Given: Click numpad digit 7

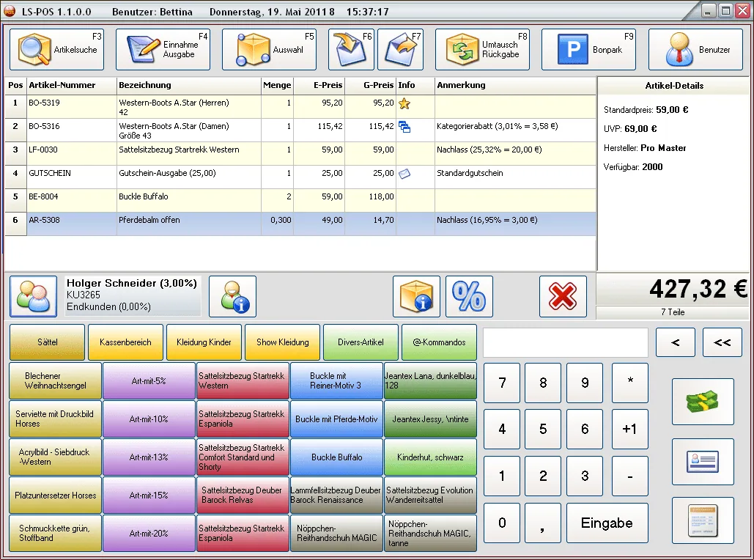Looking at the screenshot, I should click(x=501, y=383).
